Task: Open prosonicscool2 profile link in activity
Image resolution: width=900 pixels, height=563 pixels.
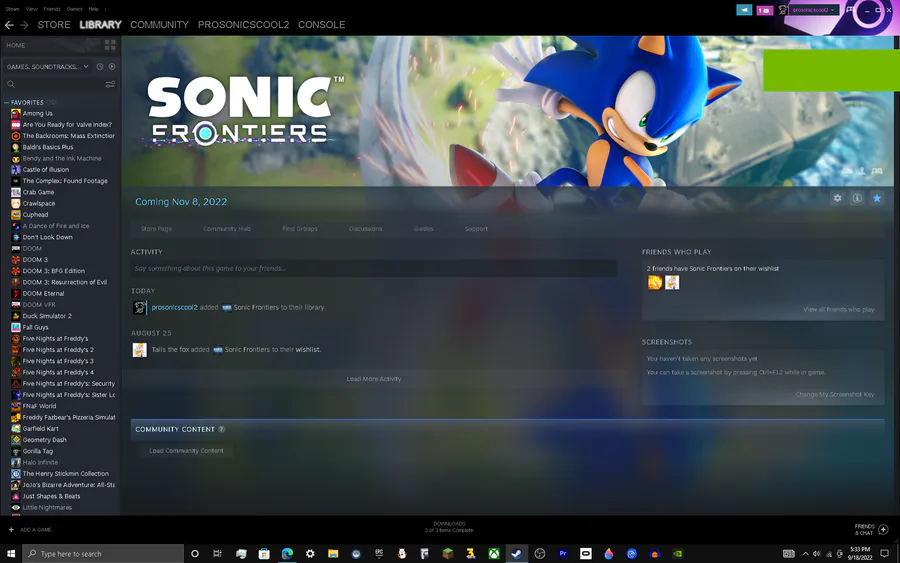Action: pyautogui.click(x=174, y=308)
